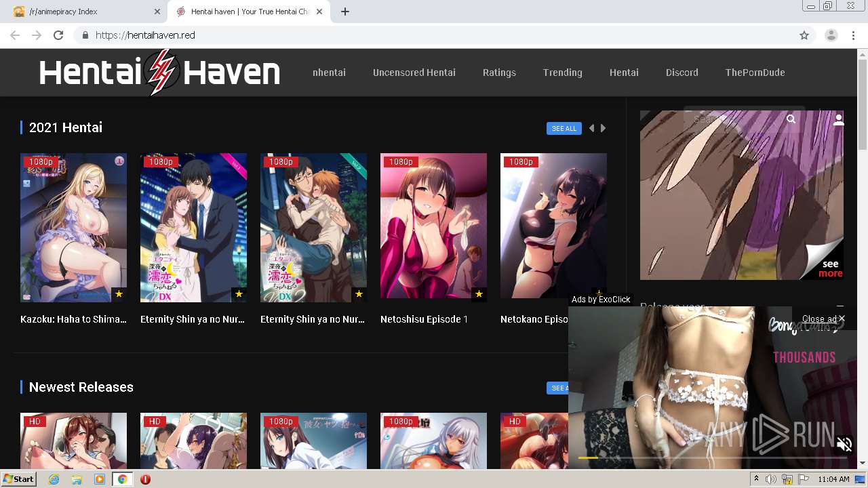
Task: Show previous items in 2021 carousel
Action: tap(591, 128)
